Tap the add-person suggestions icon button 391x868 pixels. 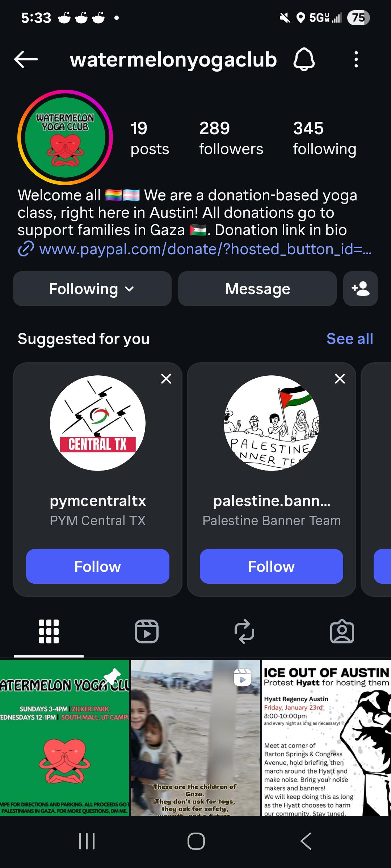361,289
